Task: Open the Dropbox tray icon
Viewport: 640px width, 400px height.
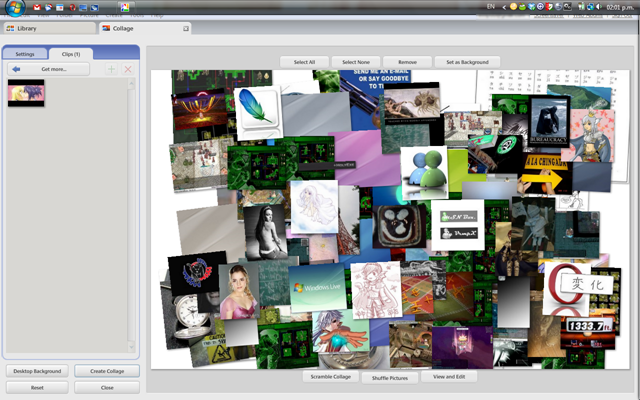Action: click(531, 7)
